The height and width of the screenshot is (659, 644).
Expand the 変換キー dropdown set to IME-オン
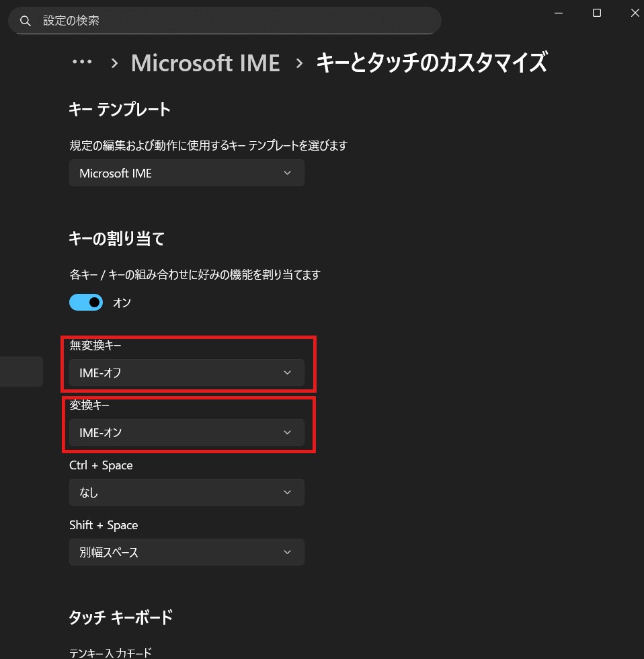coord(186,432)
